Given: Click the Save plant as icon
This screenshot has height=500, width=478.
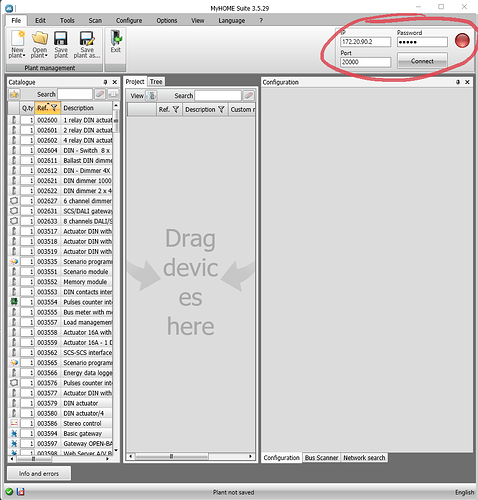Looking at the screenshot, I should pyautogui.click(x=87, y=38).
